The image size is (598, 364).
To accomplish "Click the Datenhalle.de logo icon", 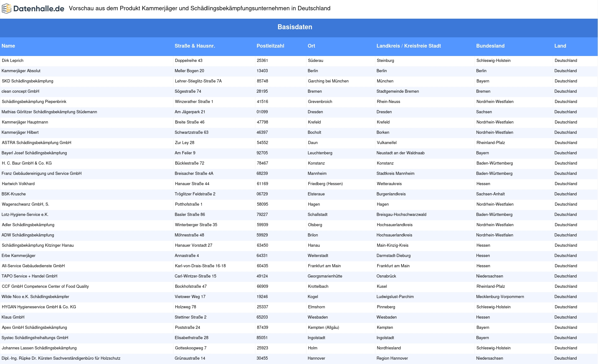I will click(x=7, y=9).
